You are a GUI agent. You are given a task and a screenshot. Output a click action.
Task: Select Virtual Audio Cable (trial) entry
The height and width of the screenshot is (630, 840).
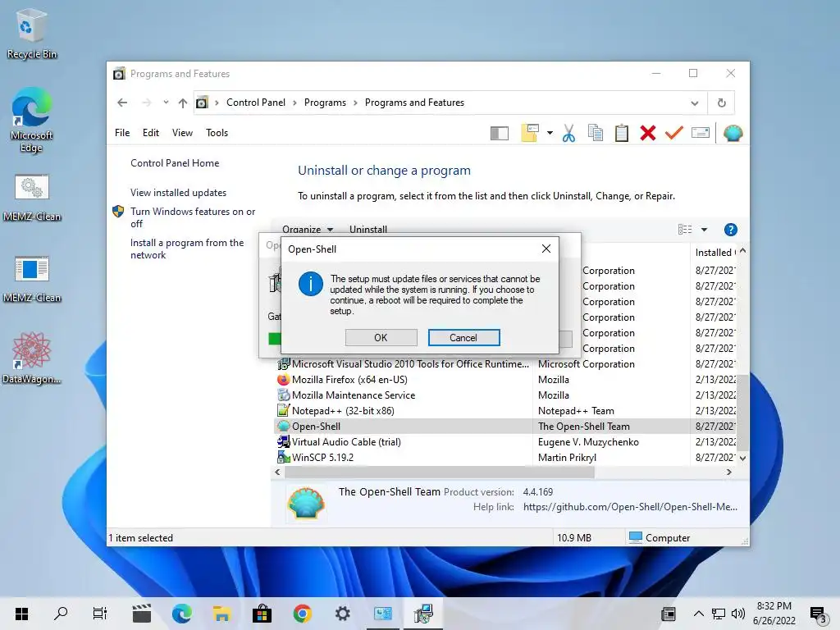coord(505,442)
